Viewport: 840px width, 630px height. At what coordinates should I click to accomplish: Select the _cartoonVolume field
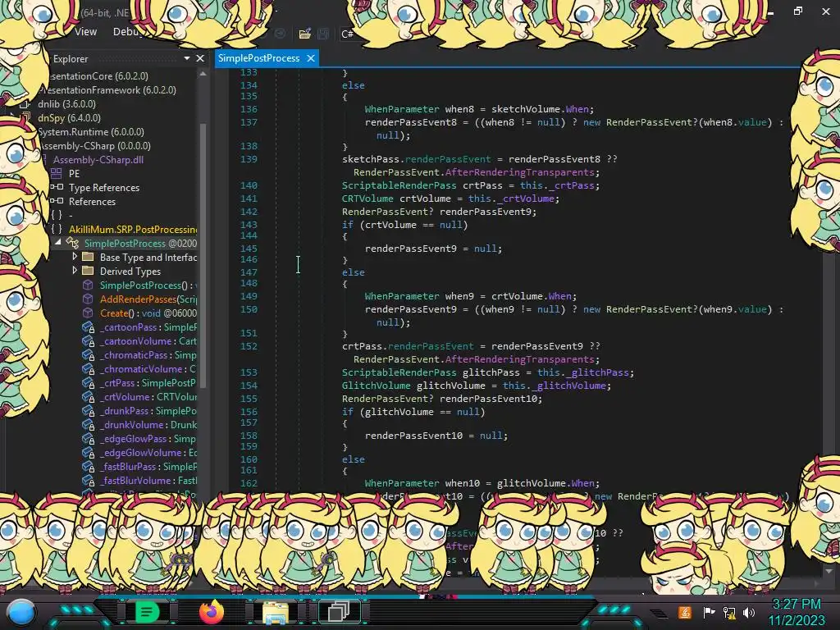tap(148, 341)
